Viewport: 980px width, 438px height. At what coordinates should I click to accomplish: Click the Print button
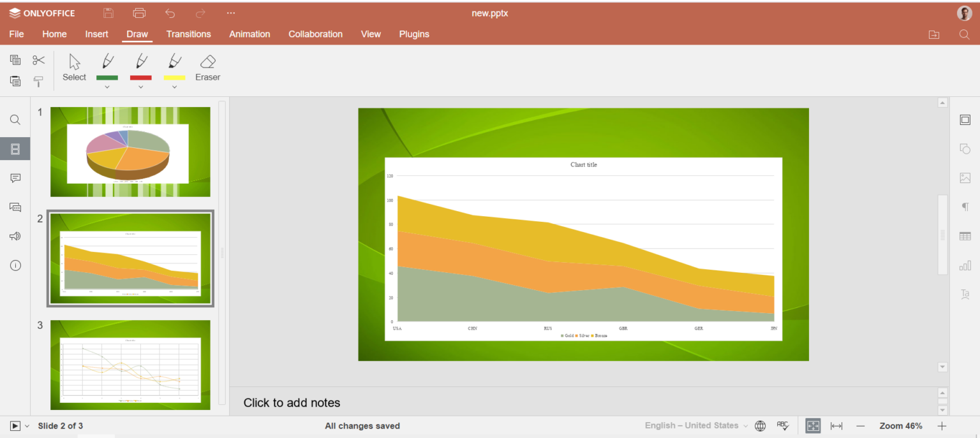pos(139,13)
